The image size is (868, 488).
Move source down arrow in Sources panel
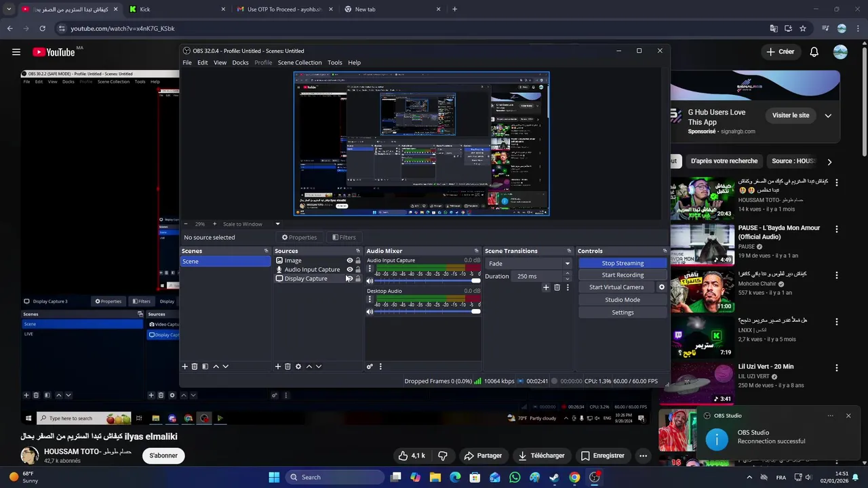pyautogui.click(x=319, y=367)
